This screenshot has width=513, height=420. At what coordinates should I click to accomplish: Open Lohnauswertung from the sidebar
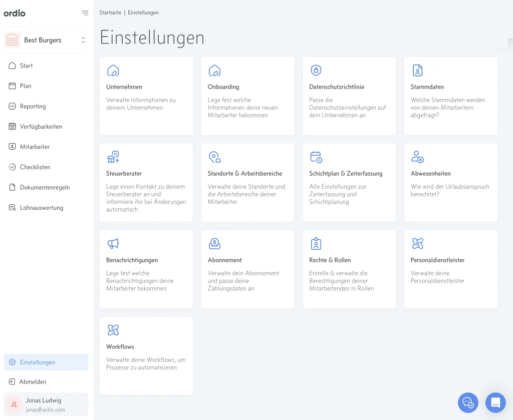pos(41,208)
